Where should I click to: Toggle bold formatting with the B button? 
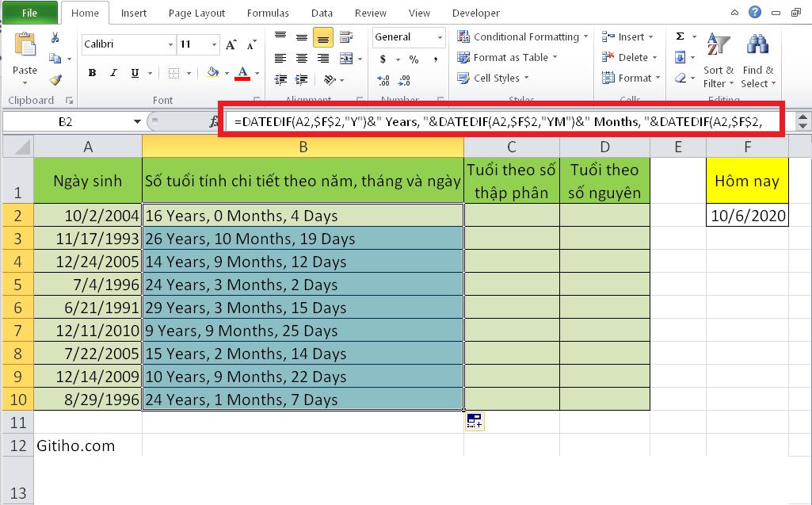coord(92,72)
